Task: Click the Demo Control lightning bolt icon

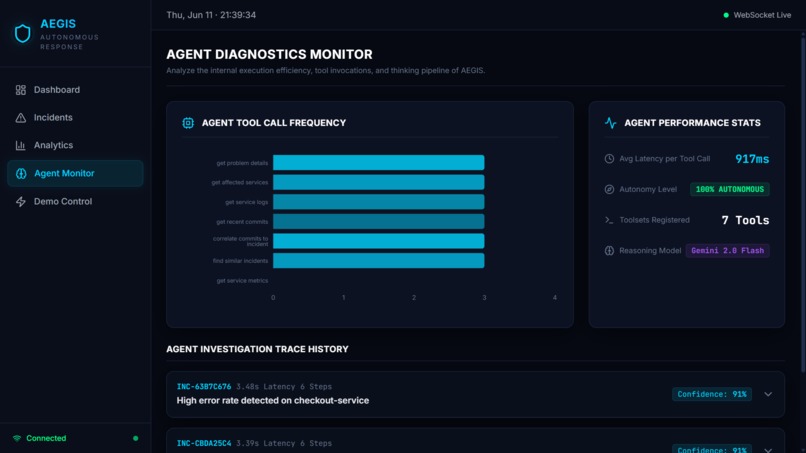Action: pyautogui.click(x=21, y=202)
